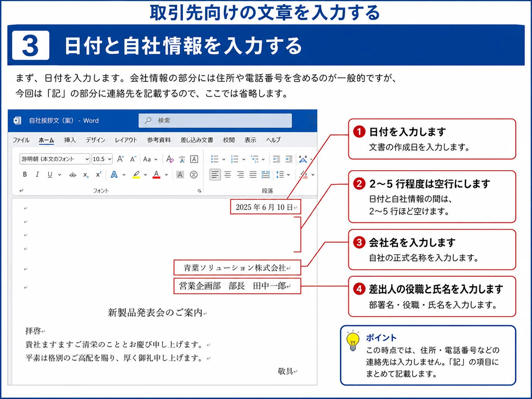Open the デザイン tab
The width and height of the screenshot is (532, 399).
96,140
